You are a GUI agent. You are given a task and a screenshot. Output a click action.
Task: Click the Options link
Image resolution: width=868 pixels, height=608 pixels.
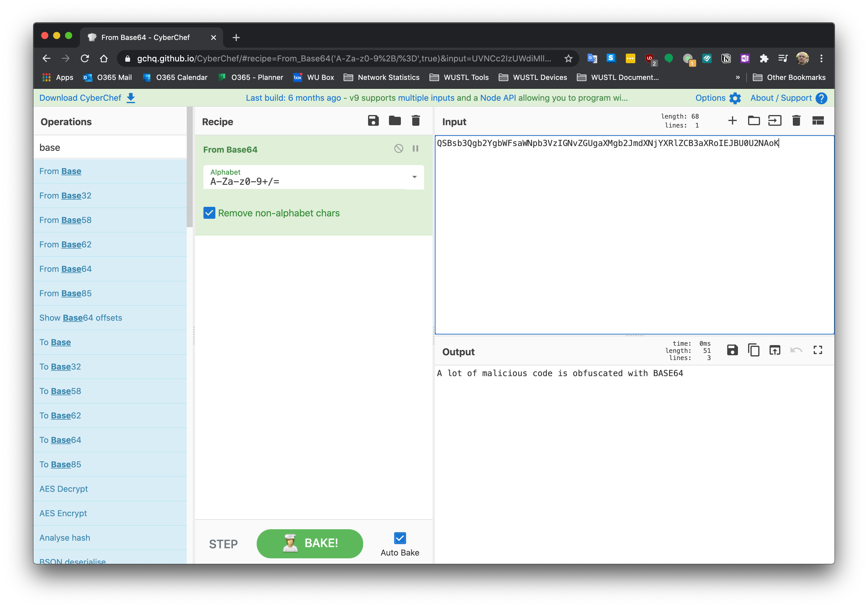click(710, 98)
